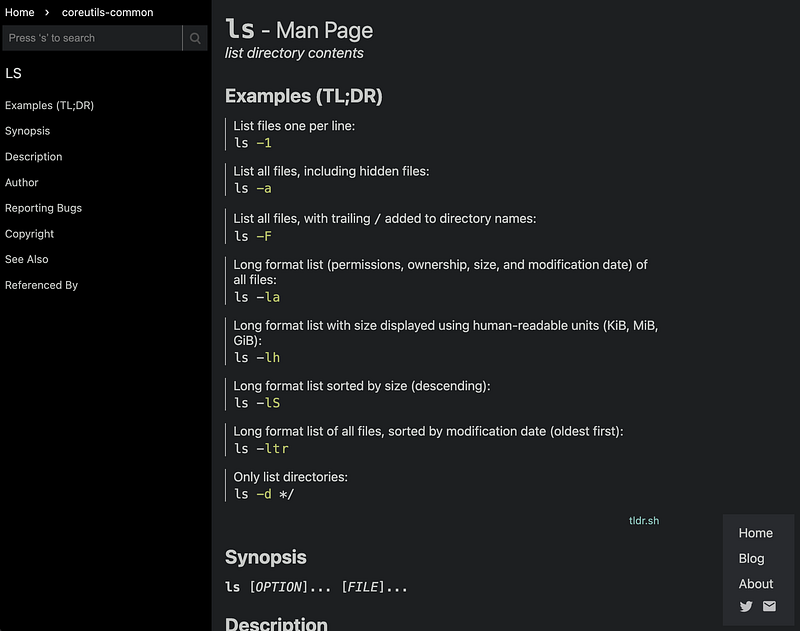Jump to See Also section

click(27, 259)
